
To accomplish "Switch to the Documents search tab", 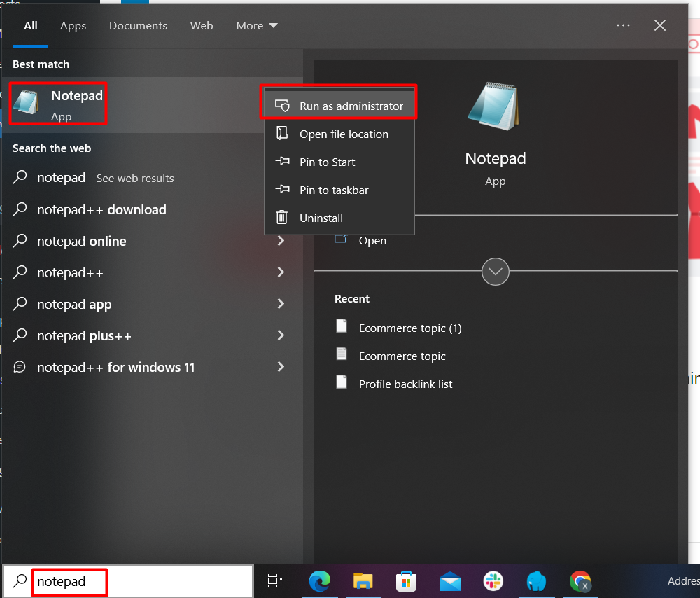I will click(x=138, y=26).
